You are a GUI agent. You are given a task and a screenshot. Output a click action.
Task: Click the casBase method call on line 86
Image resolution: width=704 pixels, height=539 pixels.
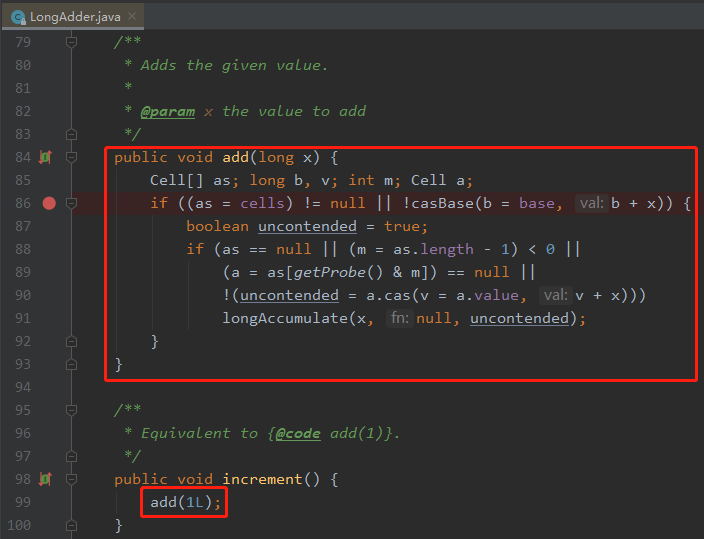442,203
